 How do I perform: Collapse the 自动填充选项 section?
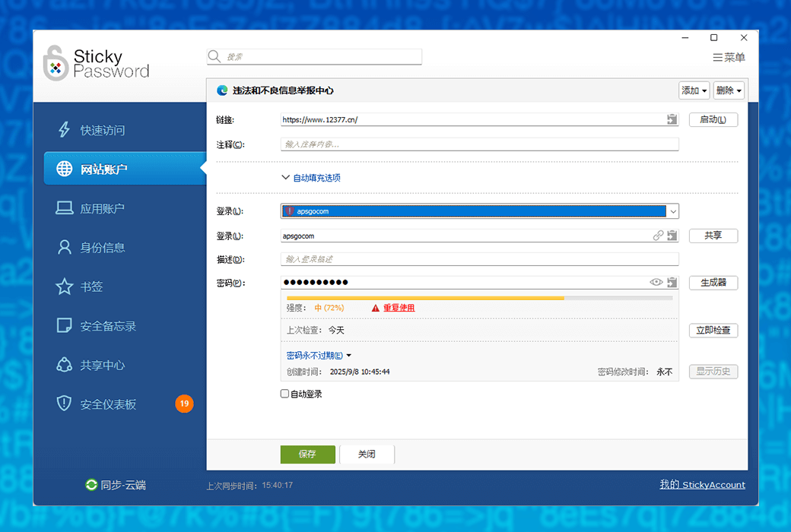(x=311, y=178)
